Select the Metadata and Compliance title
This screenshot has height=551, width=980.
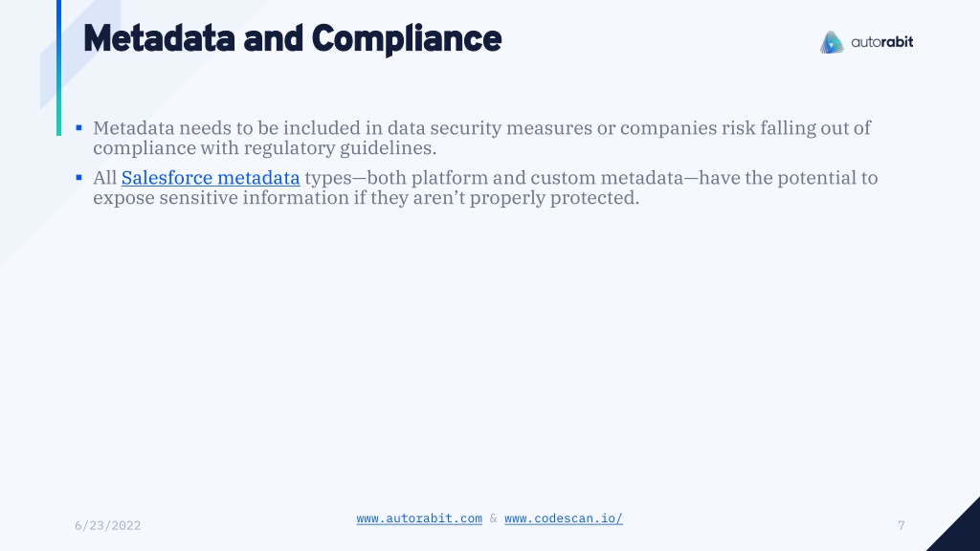293,38
